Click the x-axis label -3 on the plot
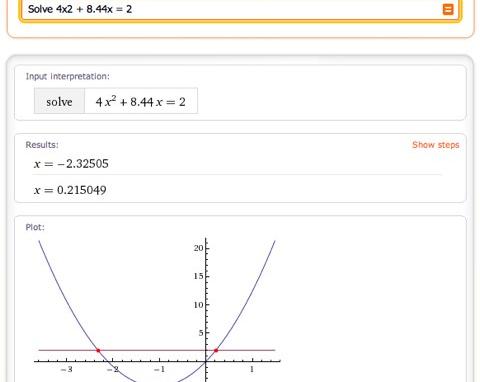The image size is (480, 382). [66, 369]
